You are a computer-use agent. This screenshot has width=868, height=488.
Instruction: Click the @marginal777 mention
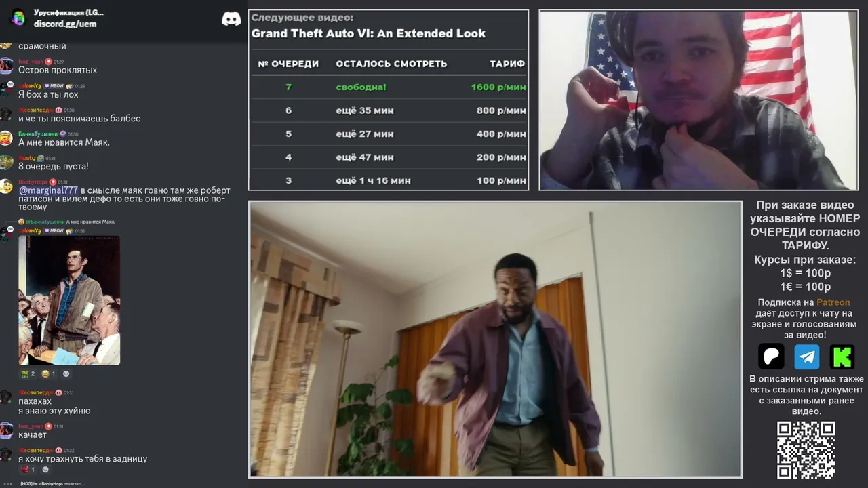pyautogui.click(x=48, y=190)
